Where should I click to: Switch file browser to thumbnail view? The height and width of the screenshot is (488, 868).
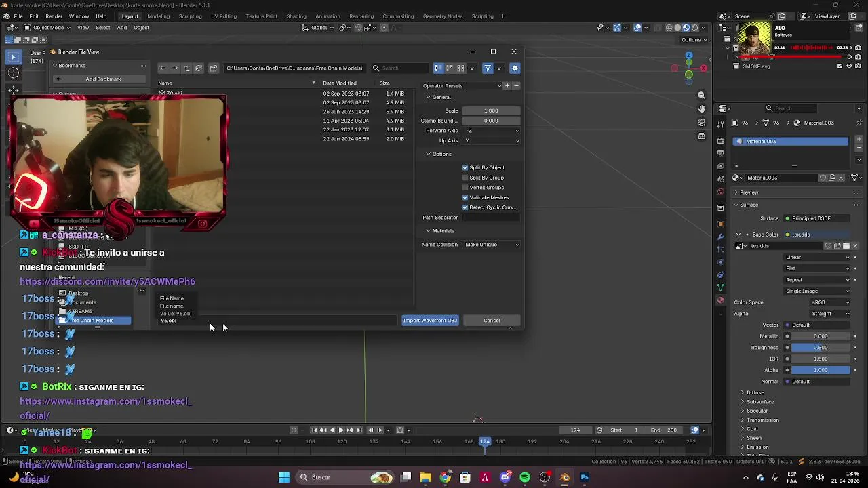tap(460, 68)
